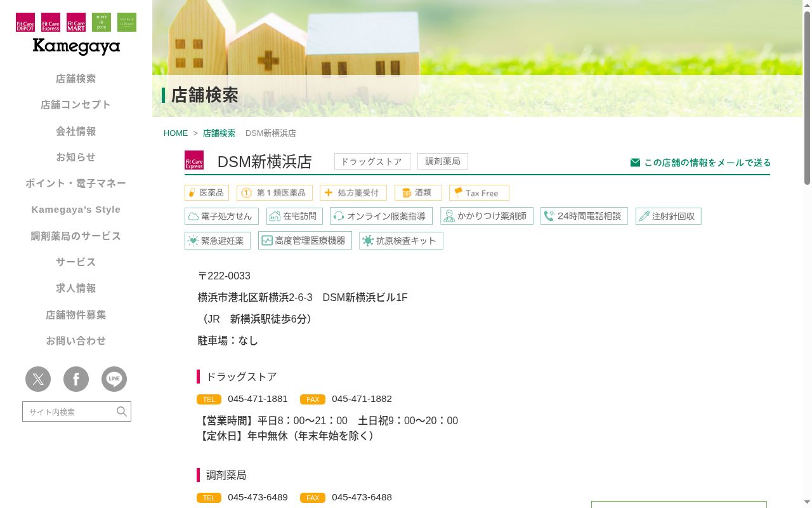
Task: Open the Fit Care MART brand icon
Action: pos(76,22)
